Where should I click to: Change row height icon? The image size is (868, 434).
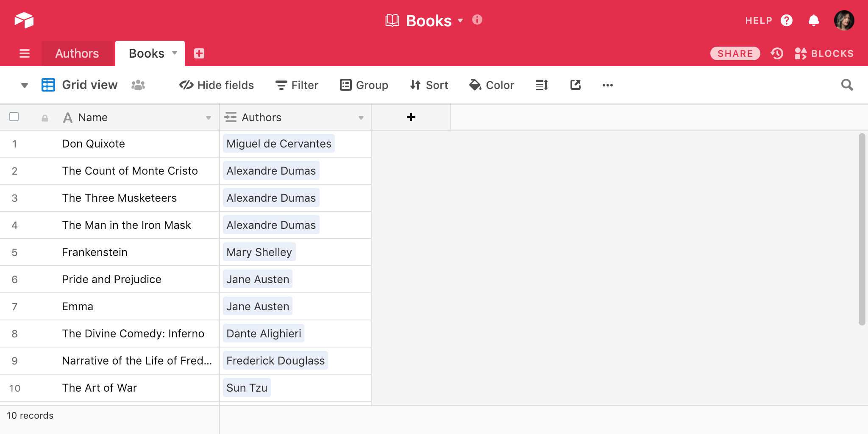click(x=542, y=85)
